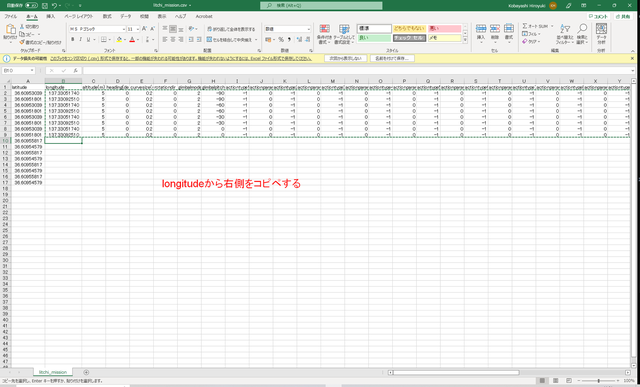This screenshot has width=640, height=387.
Task: Click the Delete cells (削除) icon
Action: pyautogui.click(x=495, y=29)
